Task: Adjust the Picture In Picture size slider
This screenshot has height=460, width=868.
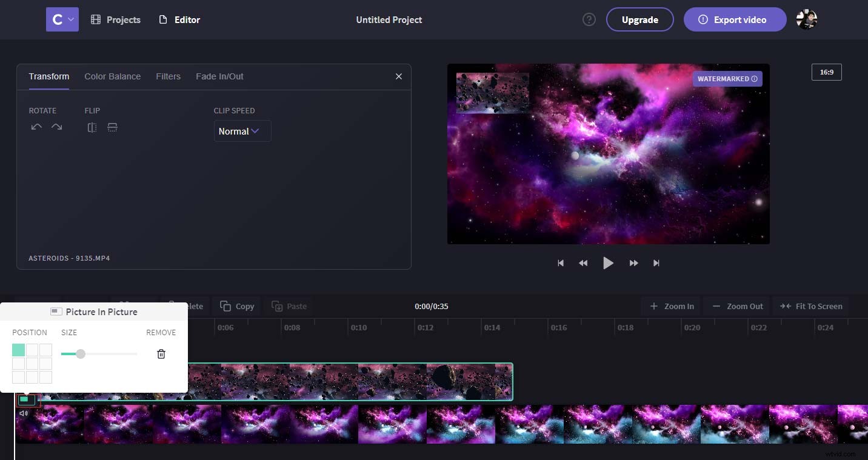Action: pyautogui.click(x=81, y=353)
